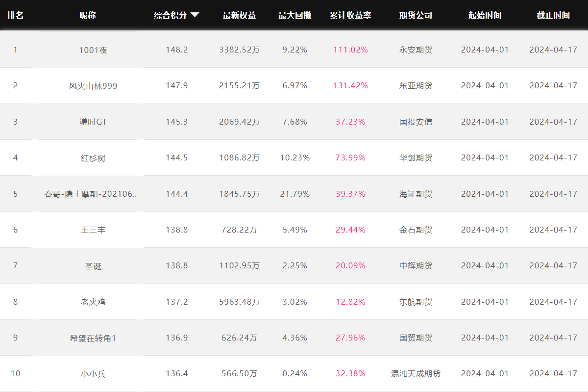Open trader 老火鸡 profile
Viewport: 588px width, 392px height.
point(93,302)
